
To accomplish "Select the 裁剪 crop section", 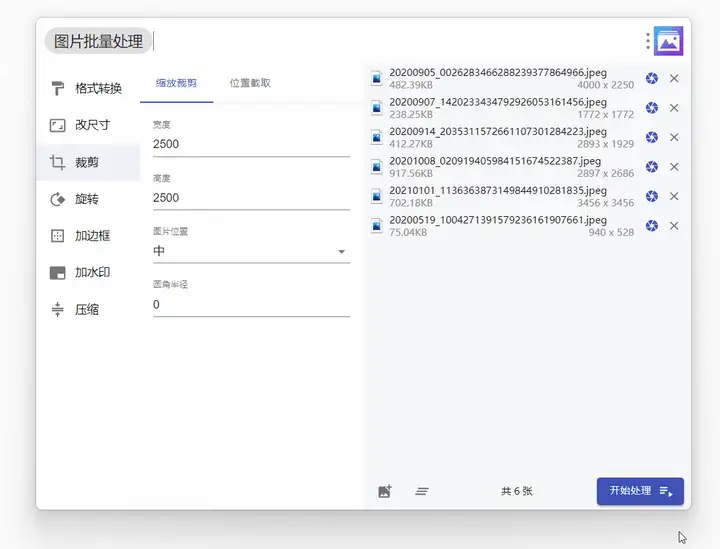I will (88, 162).
